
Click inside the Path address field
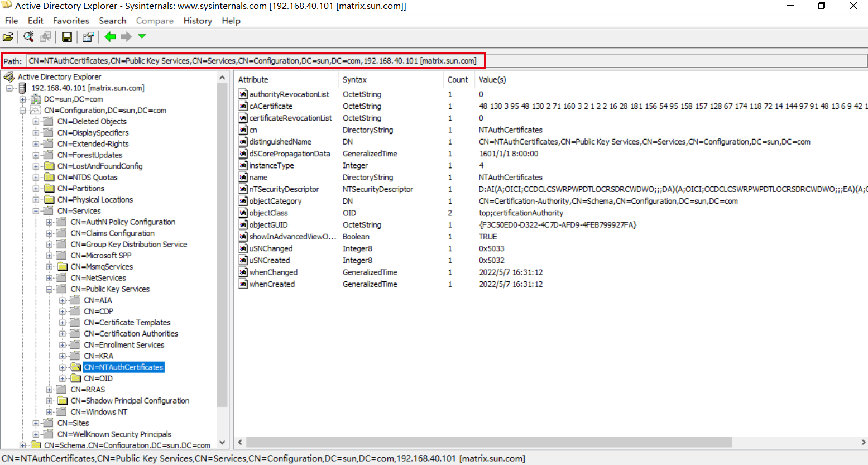point(447,61)
